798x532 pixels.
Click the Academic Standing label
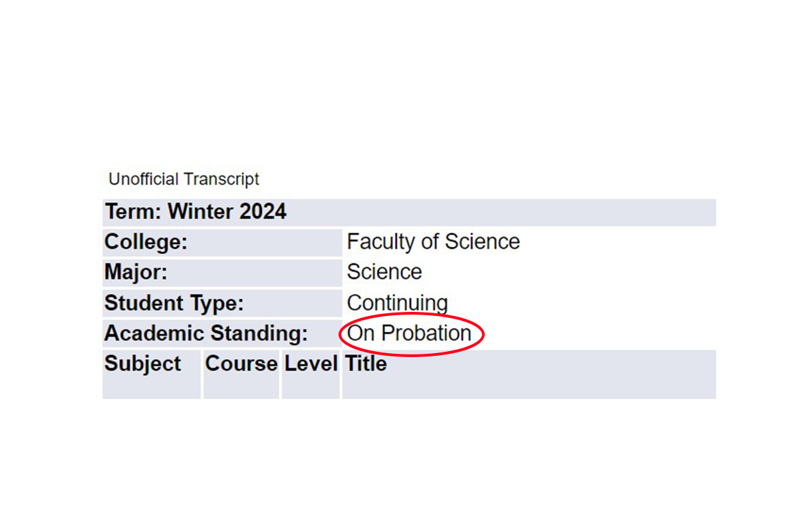click(206, 333)
